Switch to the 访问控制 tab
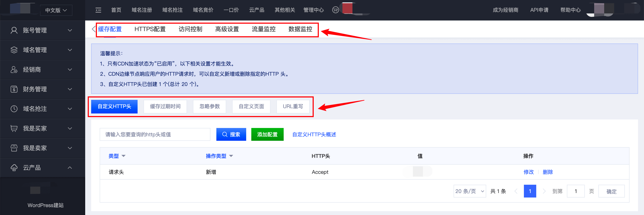644x215 pixels. pyautogui.click(x=190, y=29)
